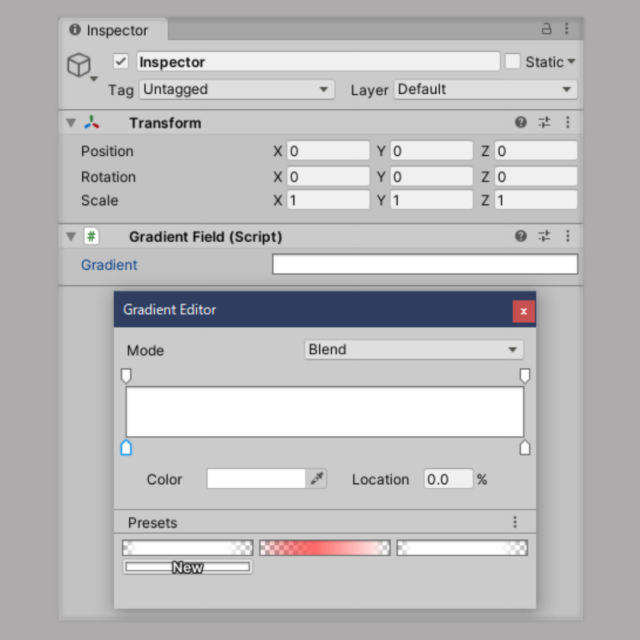This screenshot has width=640, height=640.
Task: Open the Inspector tab's three-dot menu
Action: pyautogui.click(x=567, y=29)
